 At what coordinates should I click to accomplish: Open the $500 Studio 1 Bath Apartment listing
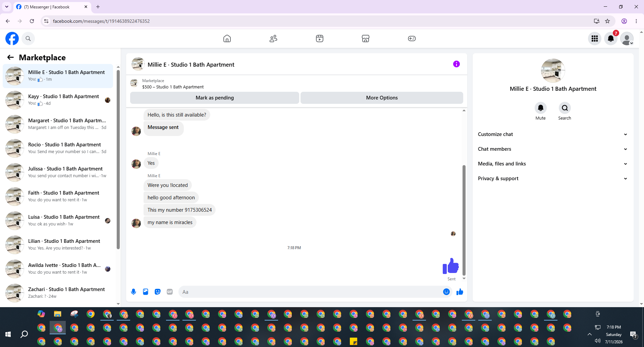pyautogui.click(x=173, y=87)
